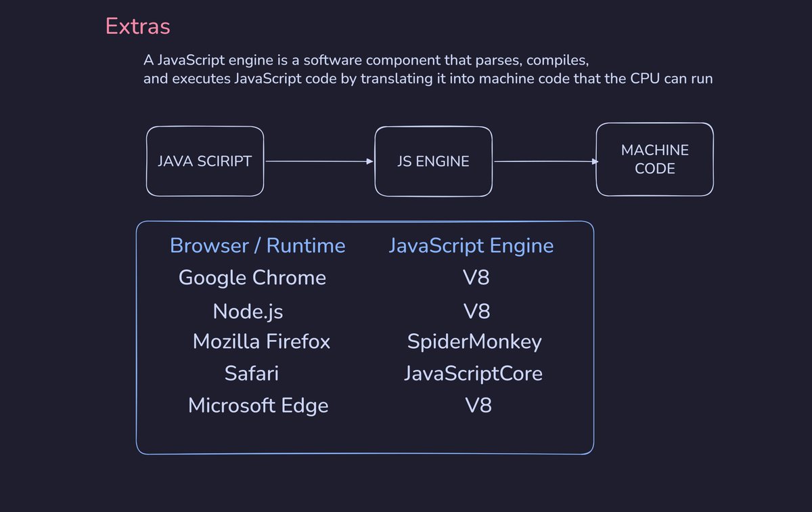Click the "MACHINE CODE" box
Screen dimensions: 812x512
[x=654, y=159]
